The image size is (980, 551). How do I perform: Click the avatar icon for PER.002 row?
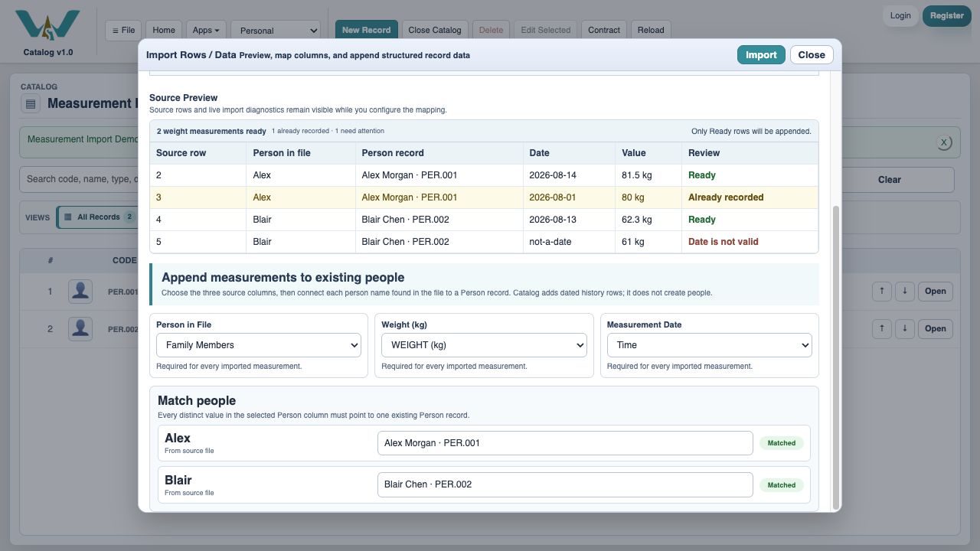pyautogui.click(x=80, y=329)
